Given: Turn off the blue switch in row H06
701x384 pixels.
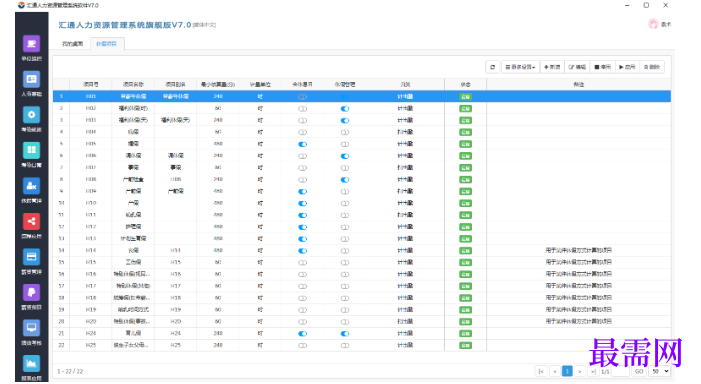Looking at the screenshot, I should point(345,156).
